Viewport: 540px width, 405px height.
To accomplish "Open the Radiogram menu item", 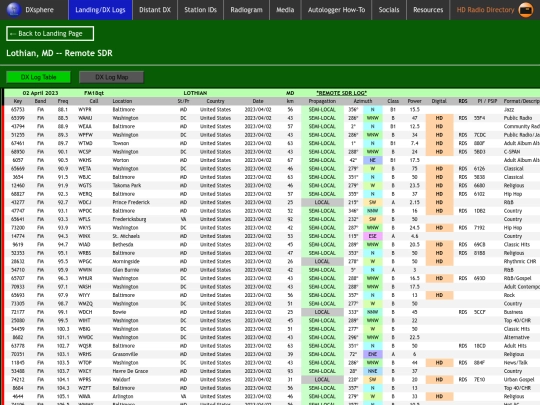I will [x=246, y=10].
